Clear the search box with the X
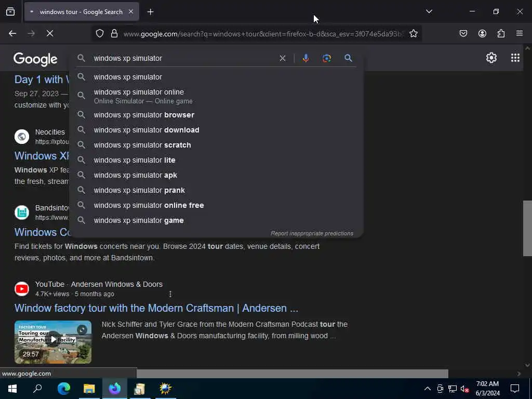The image size is (532, 399). coord(282,58)
